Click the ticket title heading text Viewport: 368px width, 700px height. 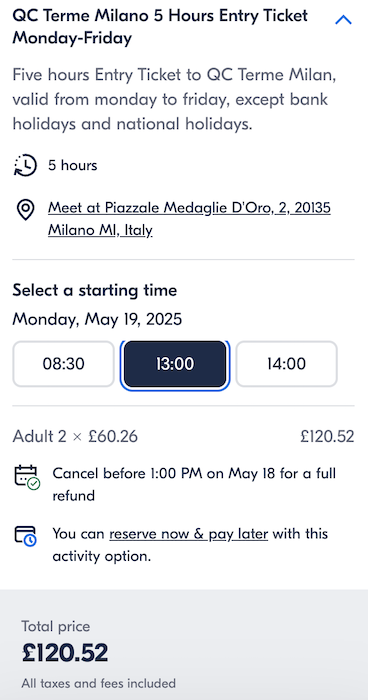point(160,27)
